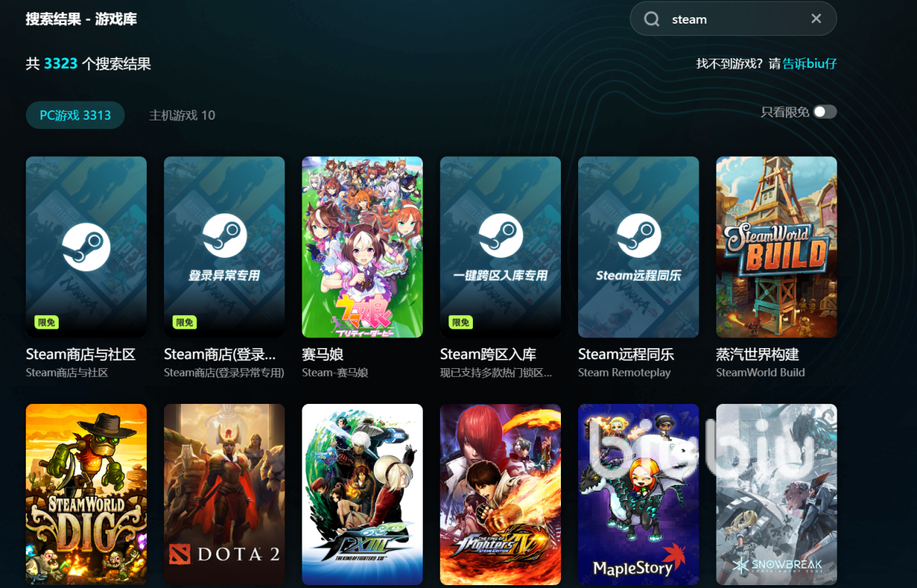This screenshot has width=917, height=588.
Task: Click the search magnifier icon
Action: pos(651,19)
